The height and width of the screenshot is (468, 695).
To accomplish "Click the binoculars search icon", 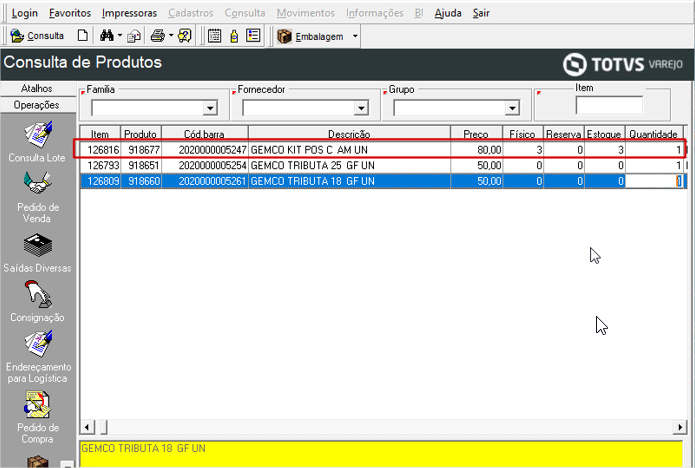I will (106, 35).
